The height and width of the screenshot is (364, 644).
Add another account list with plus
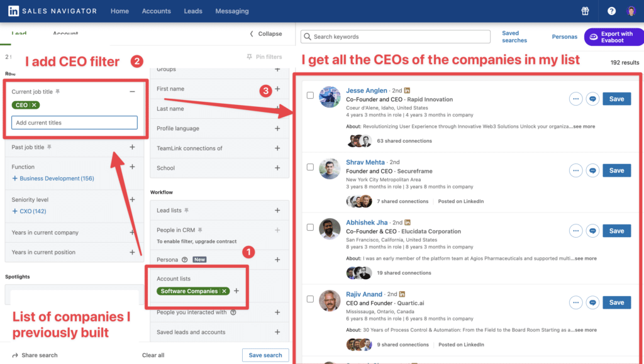click(236, 291)
